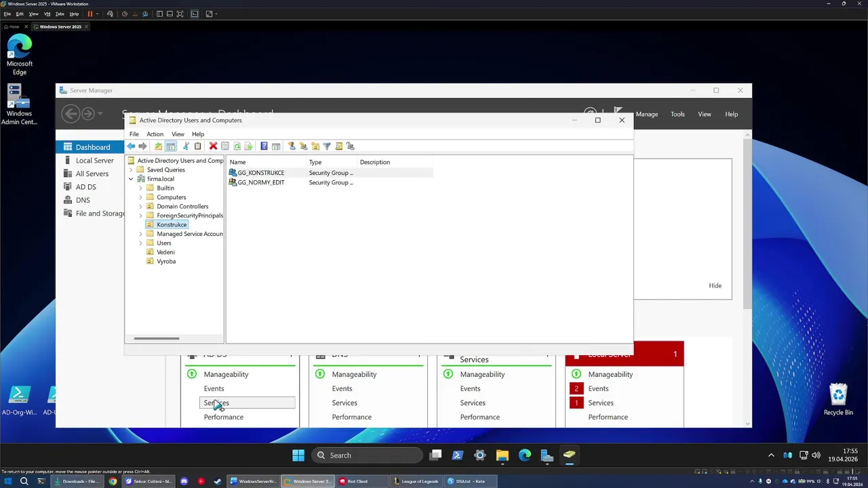
Task: Click the Forward arrow in ADUC toolbar
Action: pos(142,146)
